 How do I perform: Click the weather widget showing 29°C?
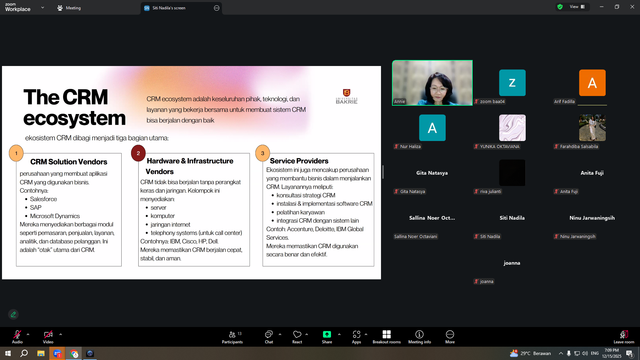(x=530, y=353)
